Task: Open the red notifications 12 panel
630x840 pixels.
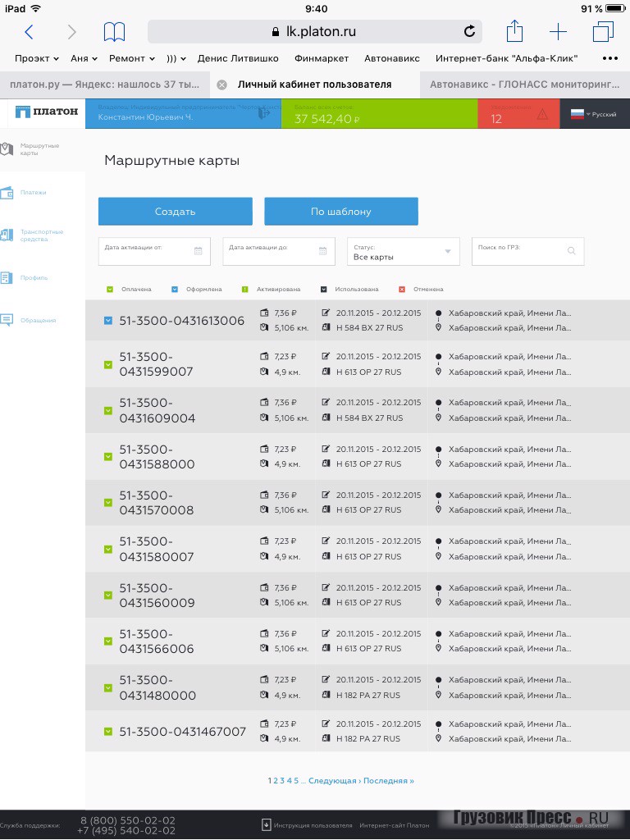Action: coord(518,113)
